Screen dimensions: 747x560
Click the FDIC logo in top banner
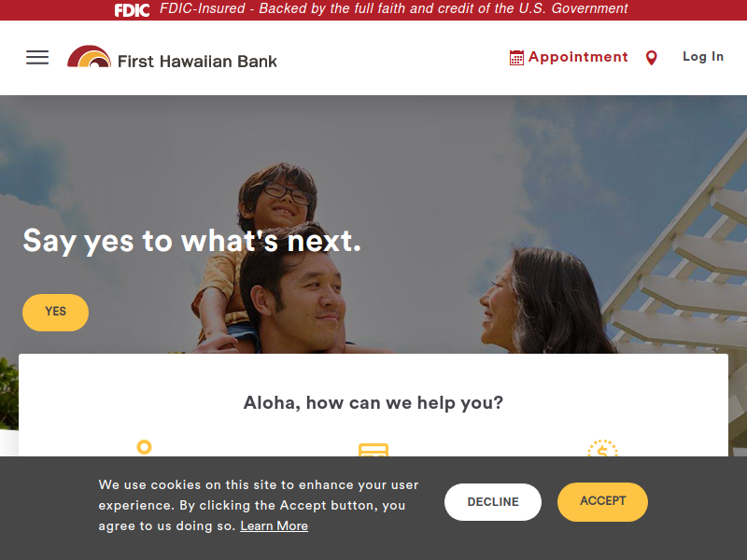[x=132, y=9]
